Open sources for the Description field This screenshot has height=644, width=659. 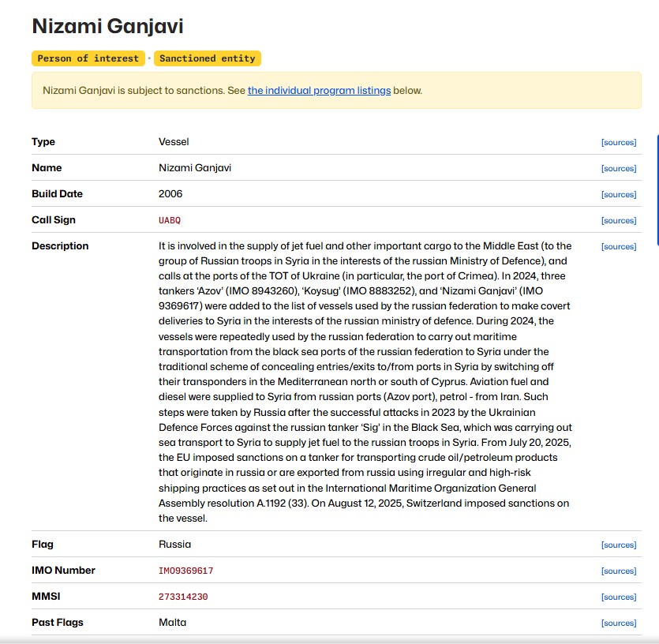[x=618, y=247]
